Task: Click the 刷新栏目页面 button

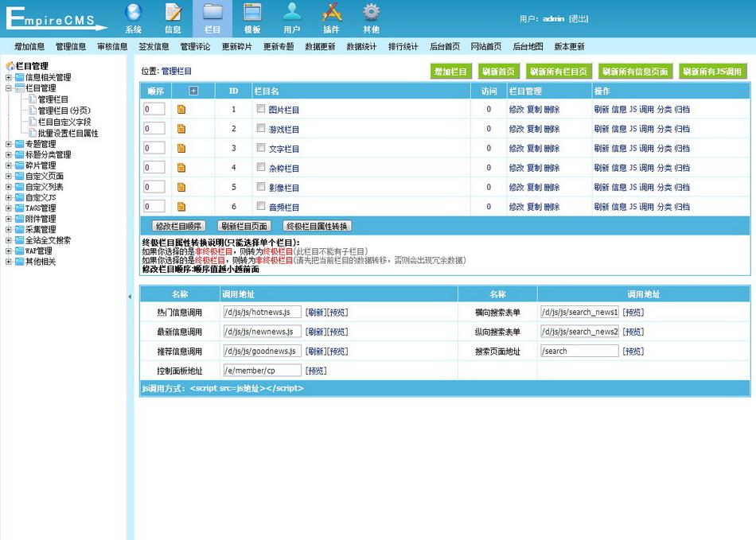Action: (x=244, y=226)
